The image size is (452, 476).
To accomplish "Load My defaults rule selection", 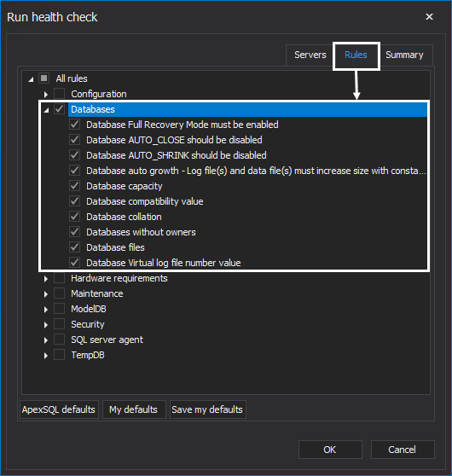I will (134, 409).
